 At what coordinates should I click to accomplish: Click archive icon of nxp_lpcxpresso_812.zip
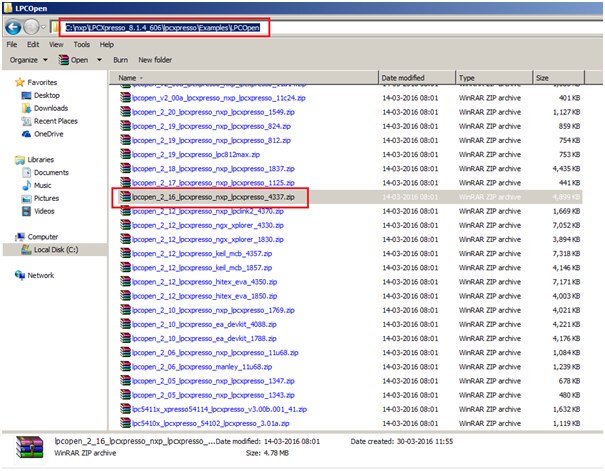pyautogui.click(x=125, y=140)
